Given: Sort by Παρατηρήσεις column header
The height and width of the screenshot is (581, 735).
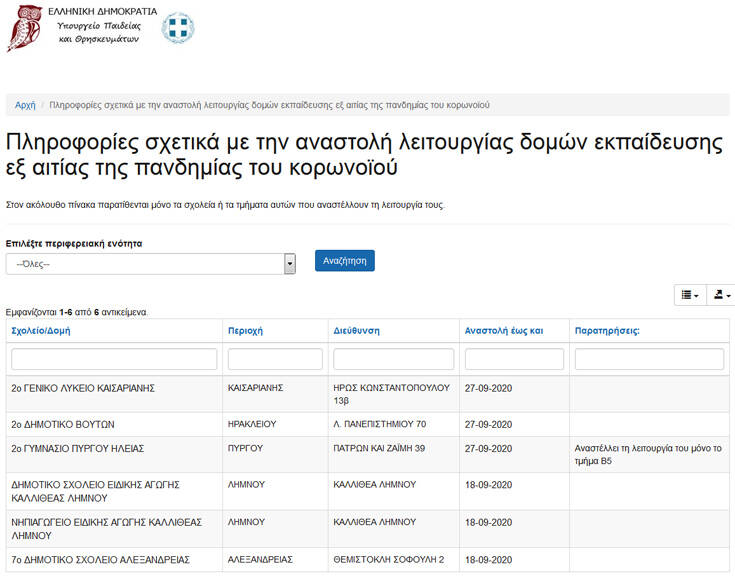Looking at the screenshot, I should [607, 331].
